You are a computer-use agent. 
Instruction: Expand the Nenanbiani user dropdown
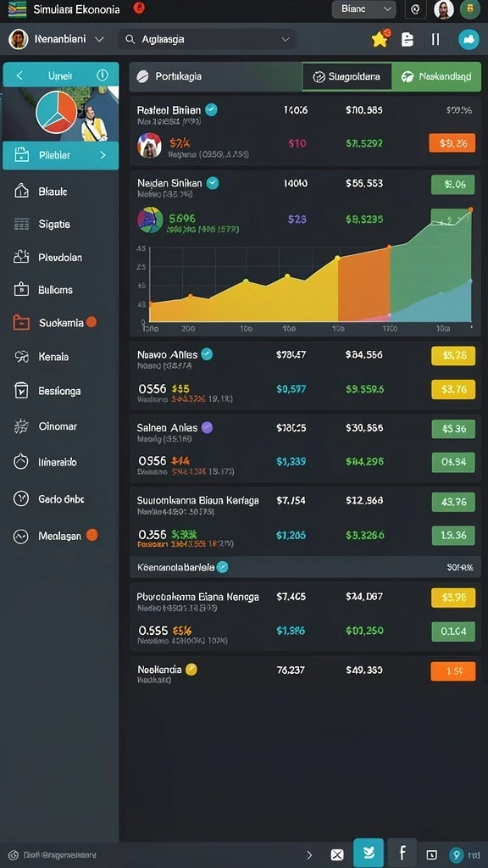click(x=57, y=39)
